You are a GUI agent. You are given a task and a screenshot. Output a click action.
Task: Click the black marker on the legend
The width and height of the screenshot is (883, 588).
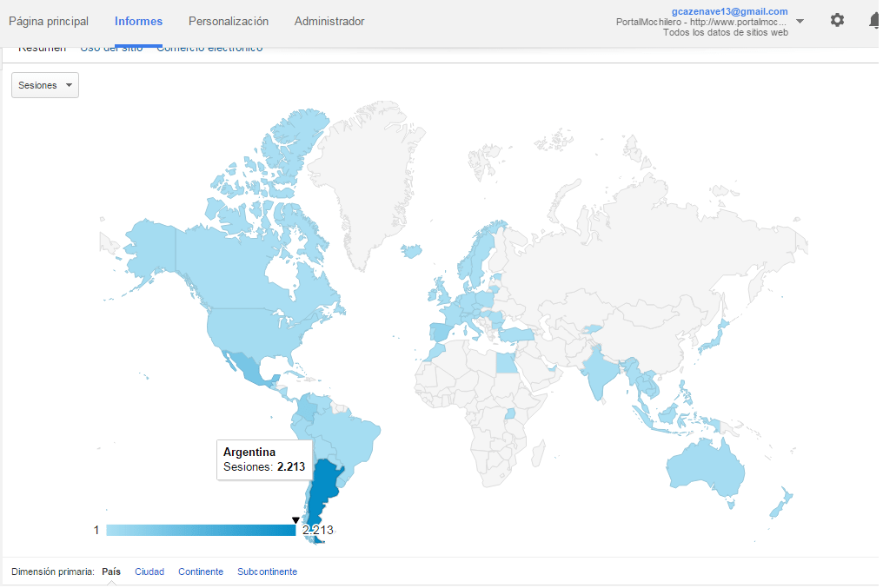click(x=295, y=520)
